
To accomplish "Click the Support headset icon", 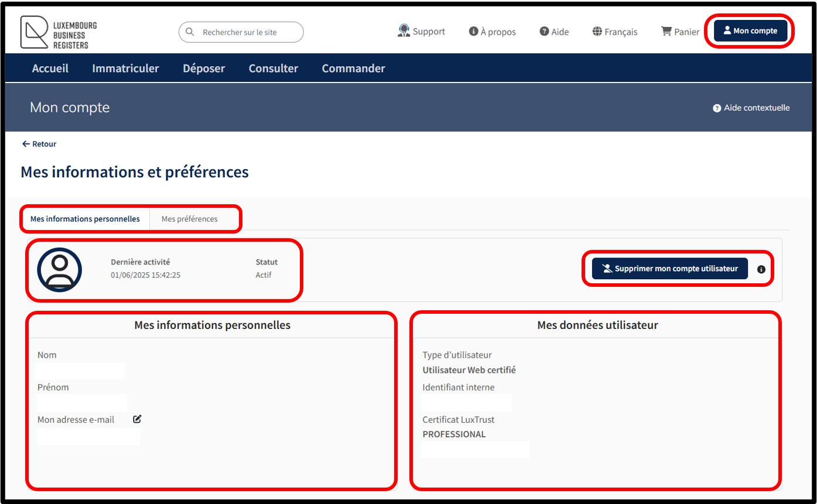I will coord(403,31).
